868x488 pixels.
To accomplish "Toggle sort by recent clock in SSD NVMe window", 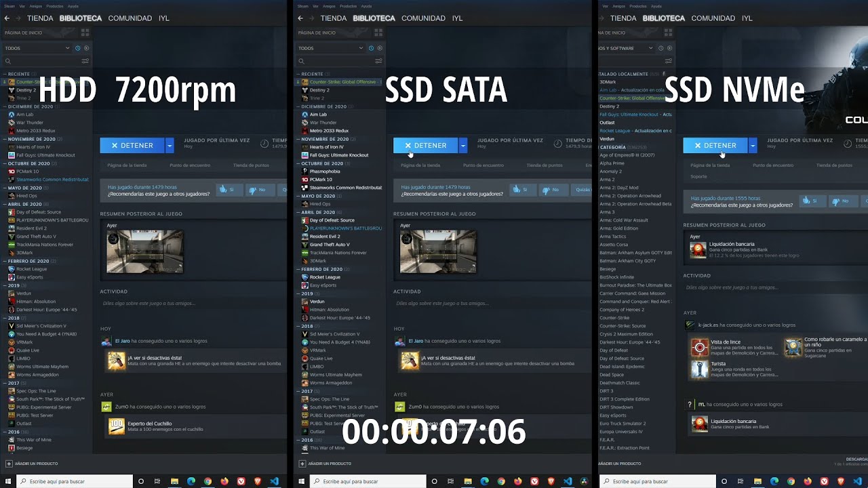I will 660,48.
